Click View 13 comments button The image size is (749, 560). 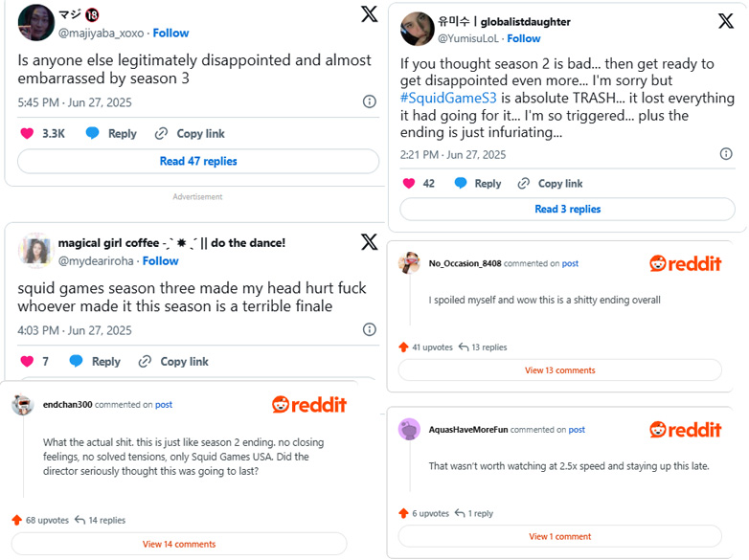click(x=559, y=370)
